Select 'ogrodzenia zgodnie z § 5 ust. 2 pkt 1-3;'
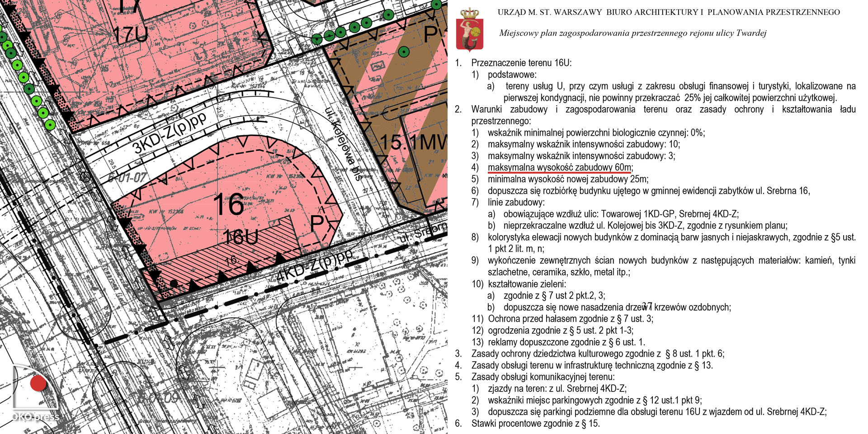868x434 pixels. (x=561, y=330)
